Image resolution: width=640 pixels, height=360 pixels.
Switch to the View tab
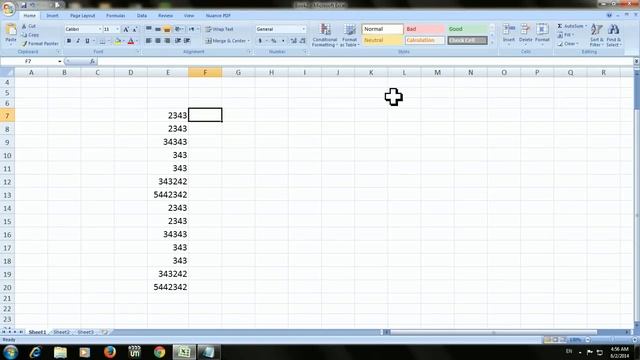pyautogui.click(x=189, y=16)
